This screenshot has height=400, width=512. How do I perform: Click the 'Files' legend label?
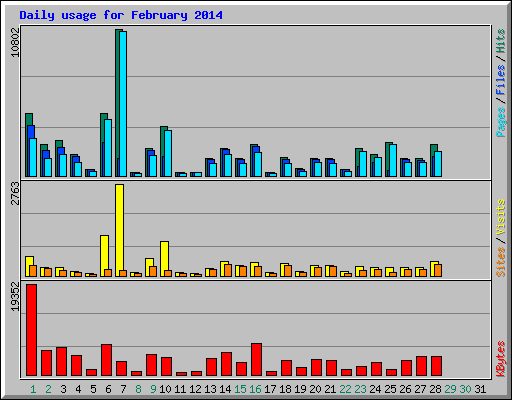[501, 79]
